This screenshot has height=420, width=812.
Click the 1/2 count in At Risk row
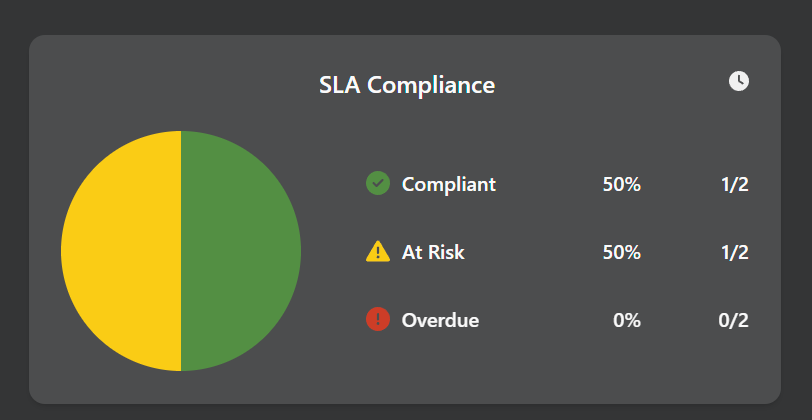(734, 252)
